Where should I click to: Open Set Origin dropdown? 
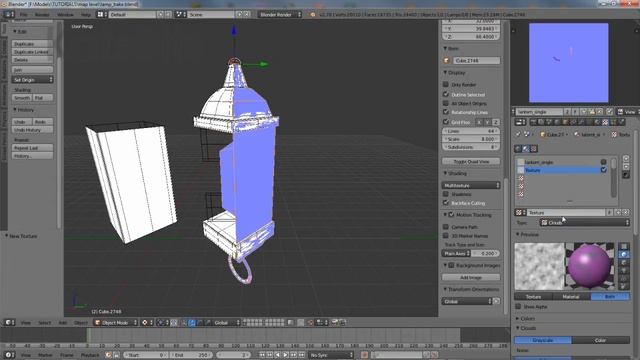coord(33,80)
